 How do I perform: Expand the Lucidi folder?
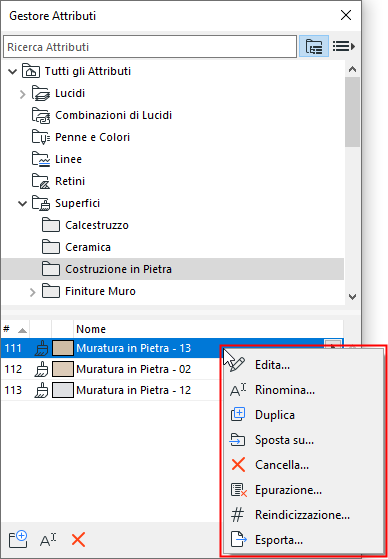pyautogui.click(x=23, y=94)
